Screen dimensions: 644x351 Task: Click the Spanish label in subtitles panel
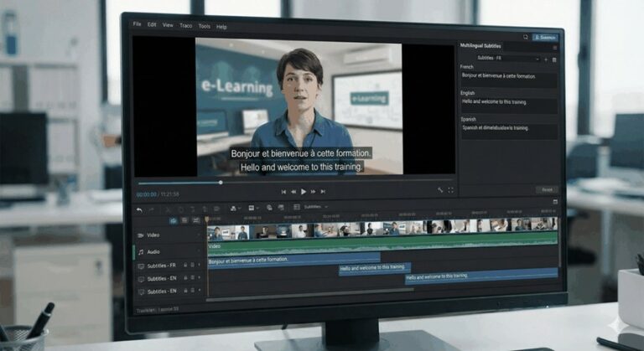click(468, 119)
